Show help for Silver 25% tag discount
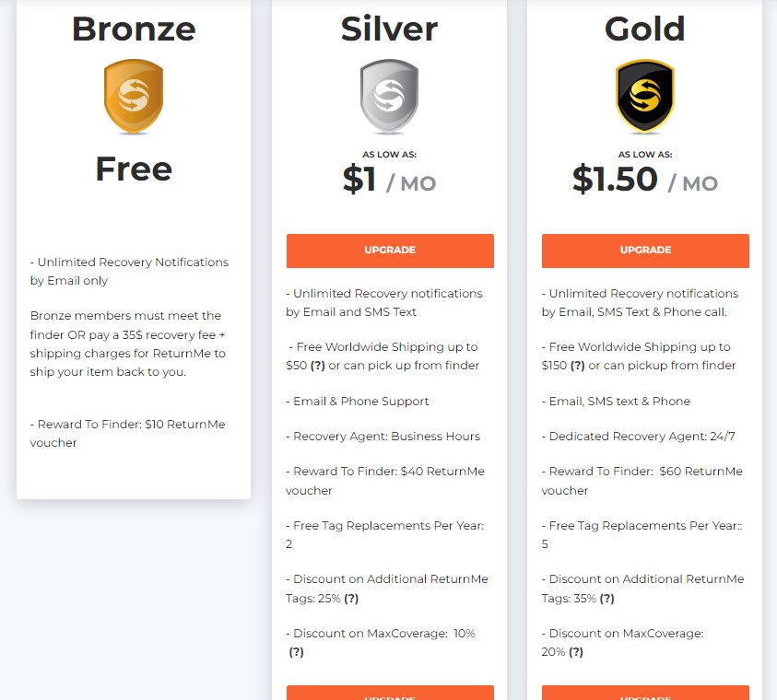The image size is (777, 700). pyautogui.click(x=351, y=599)
